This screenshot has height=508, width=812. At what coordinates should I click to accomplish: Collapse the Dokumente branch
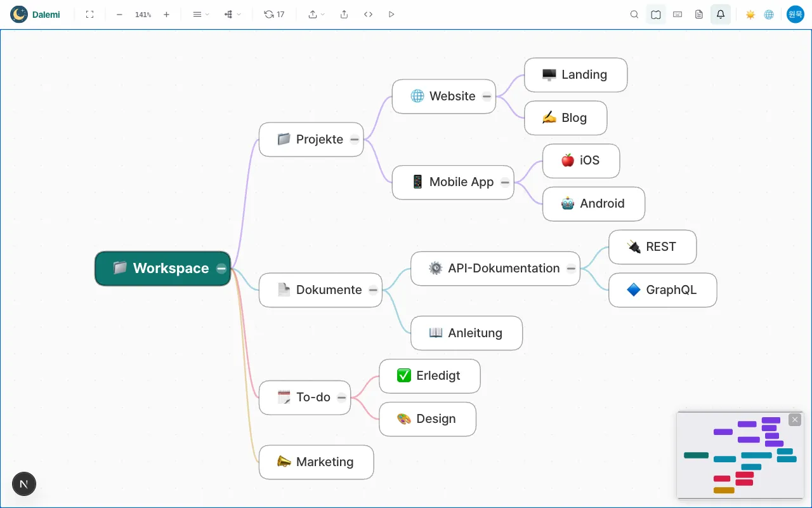click(x=373, y=290)
